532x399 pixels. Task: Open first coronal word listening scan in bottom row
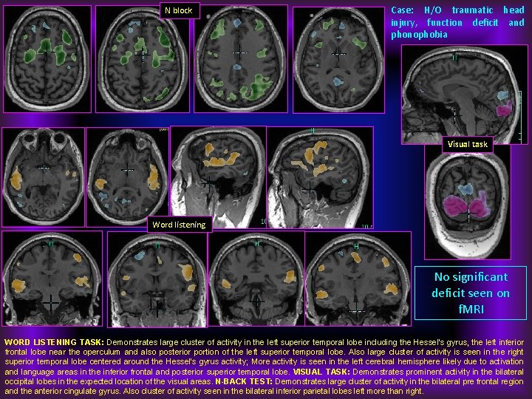[52, 279]
